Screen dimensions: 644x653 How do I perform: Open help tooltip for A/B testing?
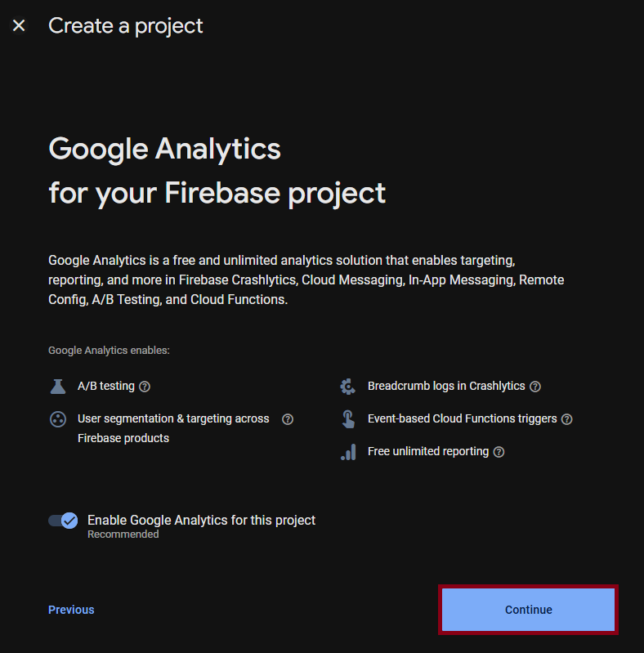point(145,387)
